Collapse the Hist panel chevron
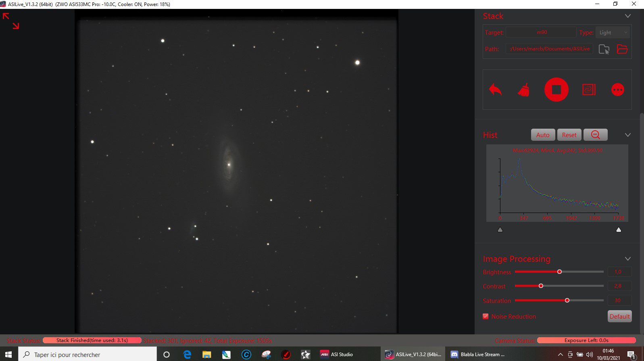Screen dimensions: 644x361 pos(627,135)
